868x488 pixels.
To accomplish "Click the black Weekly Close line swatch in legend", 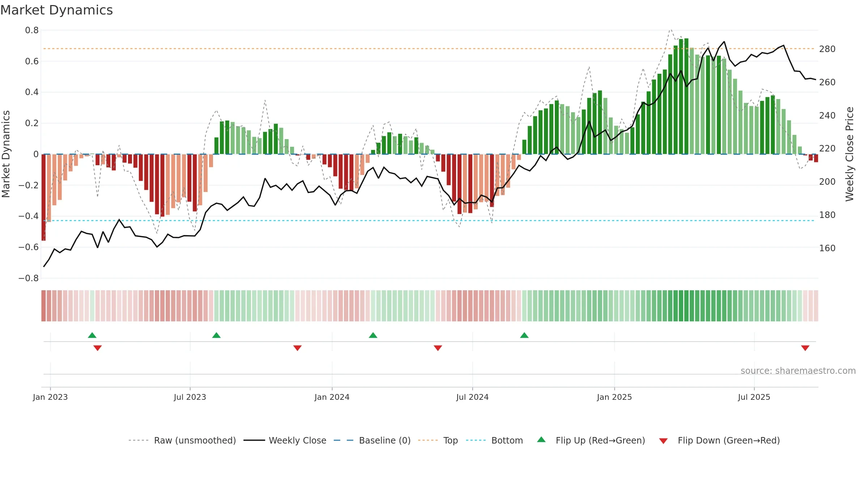I will click(x=254, y=440).
